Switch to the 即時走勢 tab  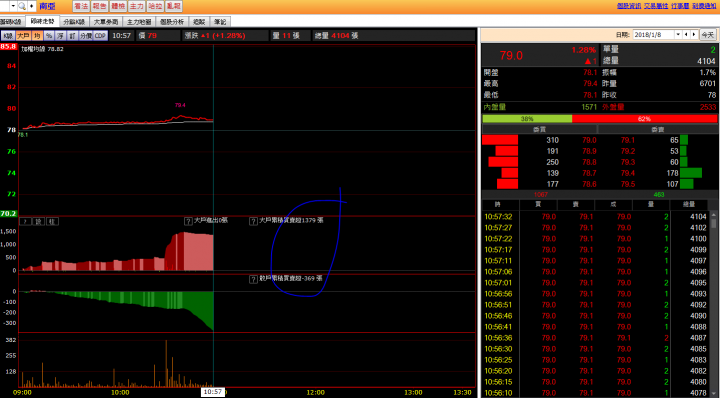pos(42,21)
